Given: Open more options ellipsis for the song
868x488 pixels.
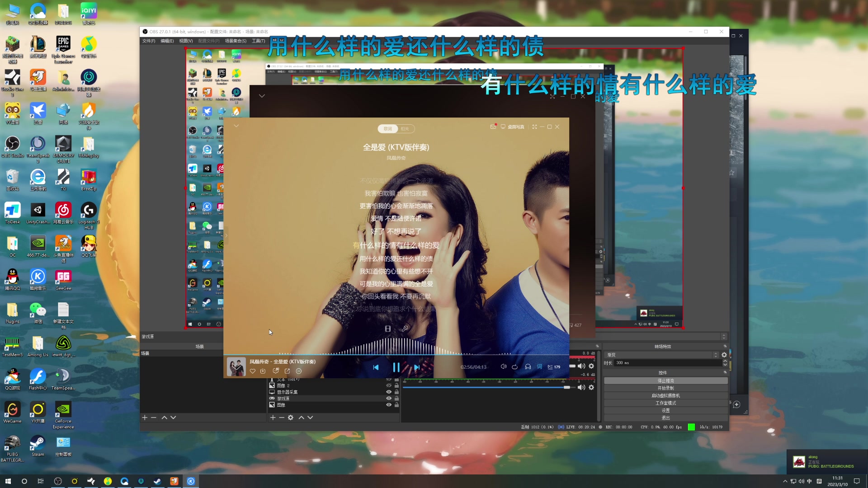Looking at the screenshot, I should pos(299,371).
